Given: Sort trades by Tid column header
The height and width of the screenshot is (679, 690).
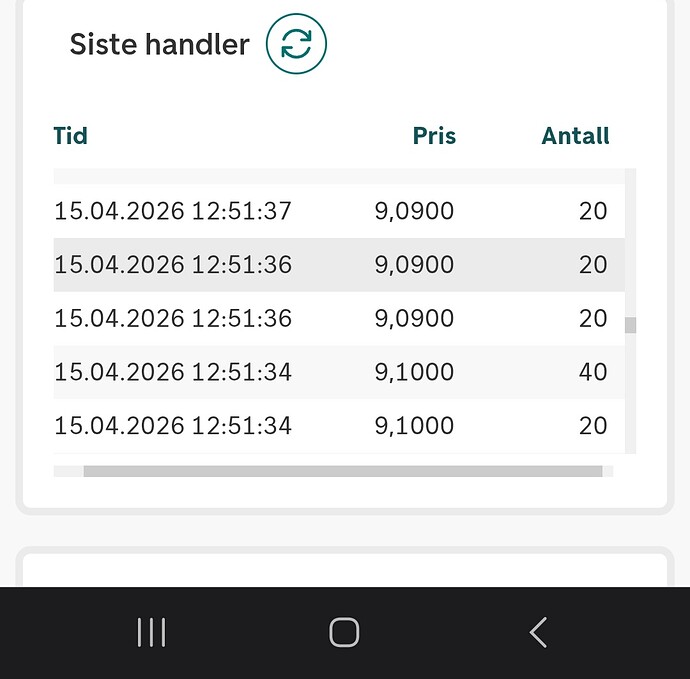Looking at the screenshot, I should (x=70, y=136).
